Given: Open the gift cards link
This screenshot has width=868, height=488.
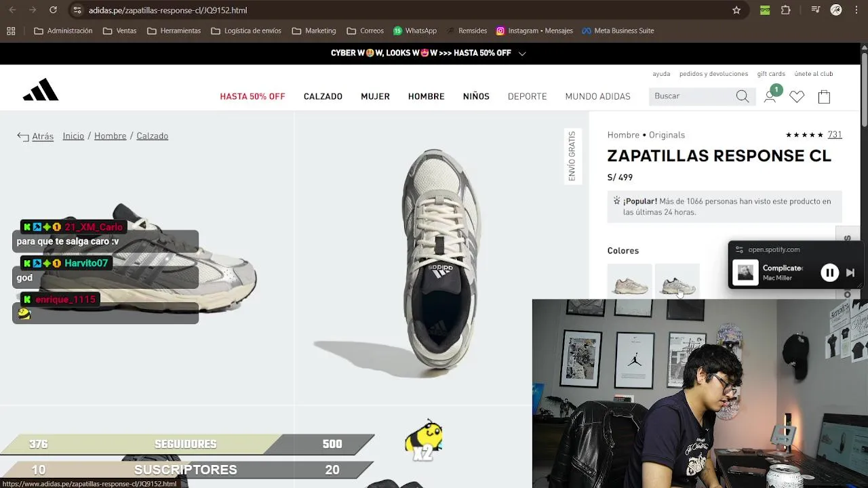Looking at the screenshot, I should pyautogui.click(x=771, y=74).
